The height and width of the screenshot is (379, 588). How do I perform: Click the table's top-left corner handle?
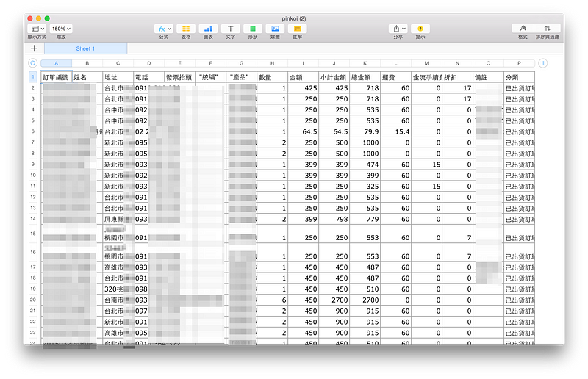click(32, 63)
